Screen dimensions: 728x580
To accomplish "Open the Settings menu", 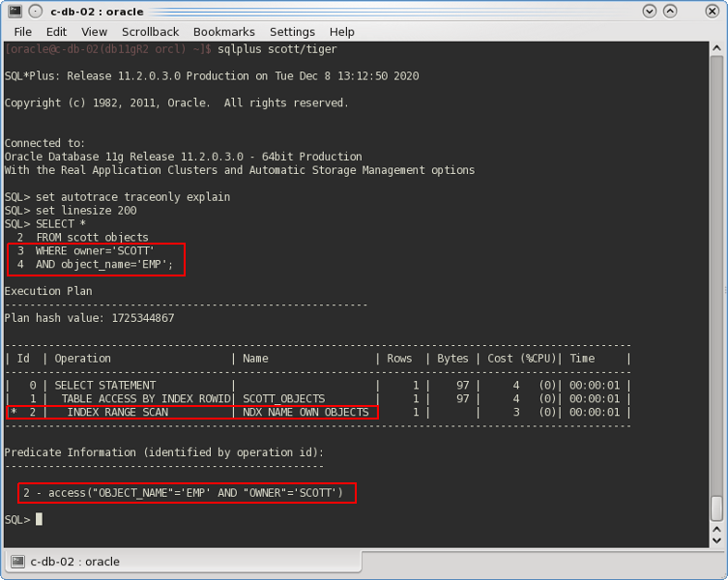I will coord(292,32).
